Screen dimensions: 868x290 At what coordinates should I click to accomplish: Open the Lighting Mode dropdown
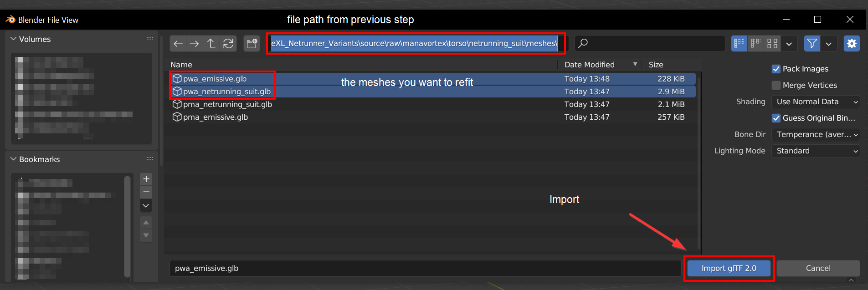pos(816,151)
